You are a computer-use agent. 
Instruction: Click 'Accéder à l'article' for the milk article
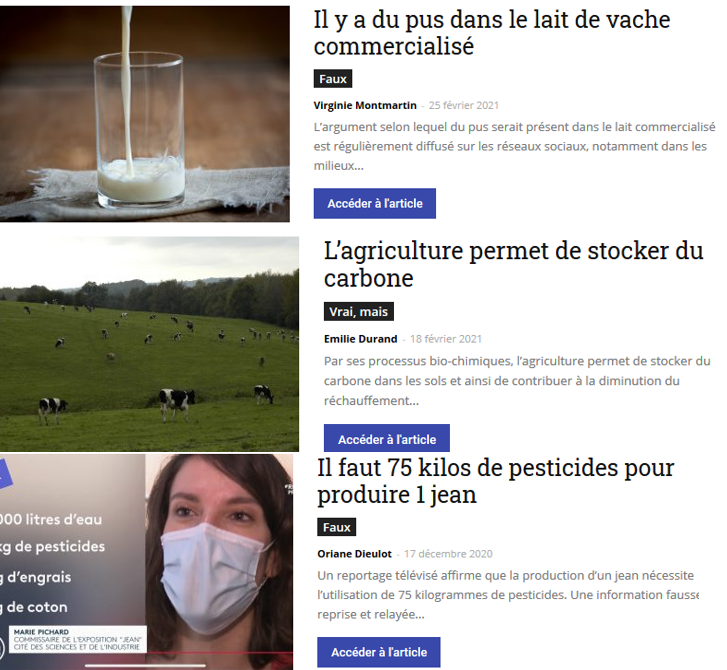click(x=375, y=204)
